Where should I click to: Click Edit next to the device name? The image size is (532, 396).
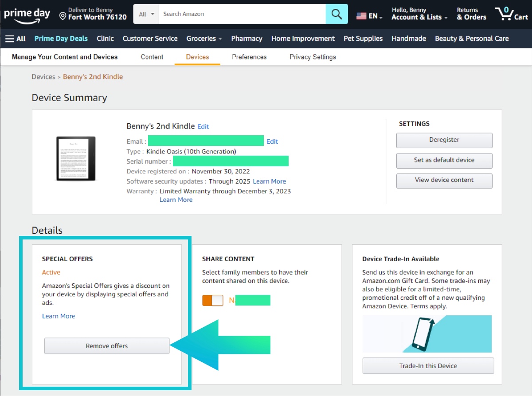coord(203,126)
